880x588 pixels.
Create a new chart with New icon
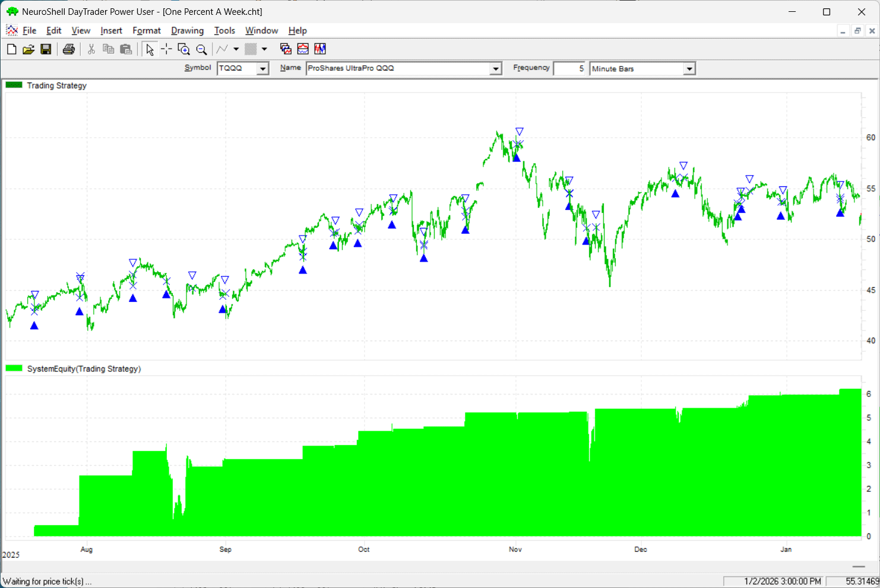(11, 49)
